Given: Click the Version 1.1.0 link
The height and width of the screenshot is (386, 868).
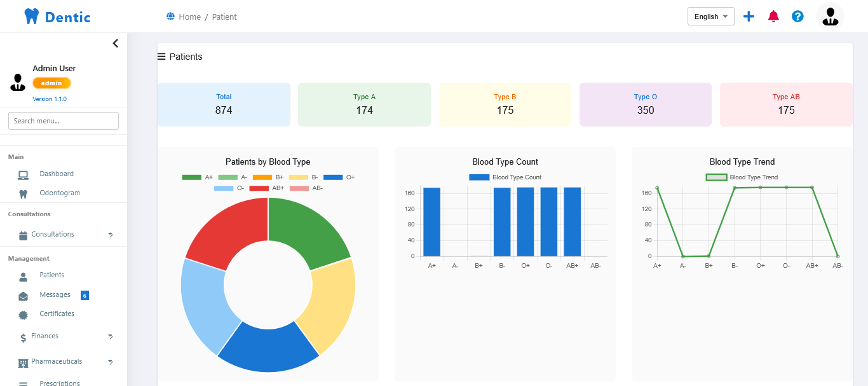Looking at the screenshot, I should [x=50, y=99].
